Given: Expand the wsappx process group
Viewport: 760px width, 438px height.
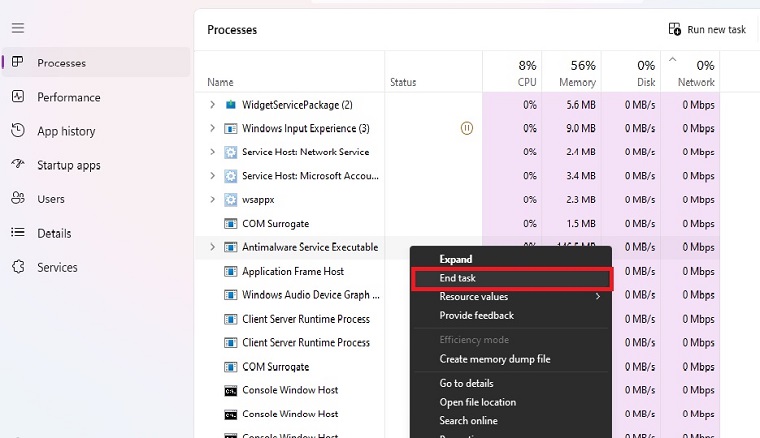Looking at the screenshot, I should [x=212, y=200].
